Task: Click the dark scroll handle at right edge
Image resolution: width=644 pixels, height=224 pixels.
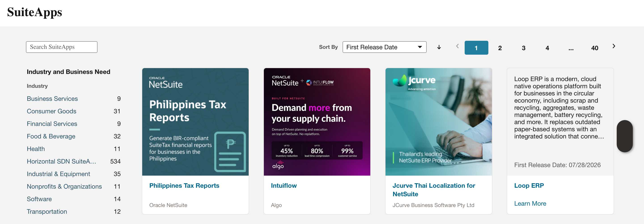Action: pos(625,136)
